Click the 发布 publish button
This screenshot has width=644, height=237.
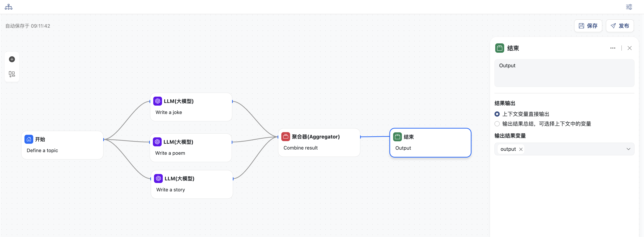click(x=620, y=26)
